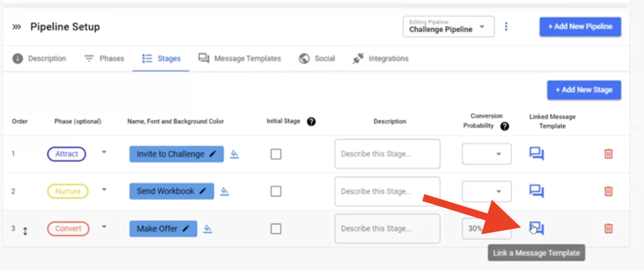Expand the Attract phase dropdown arrow
The height and width of the screenshot is (270, 644).
[104, 152]
